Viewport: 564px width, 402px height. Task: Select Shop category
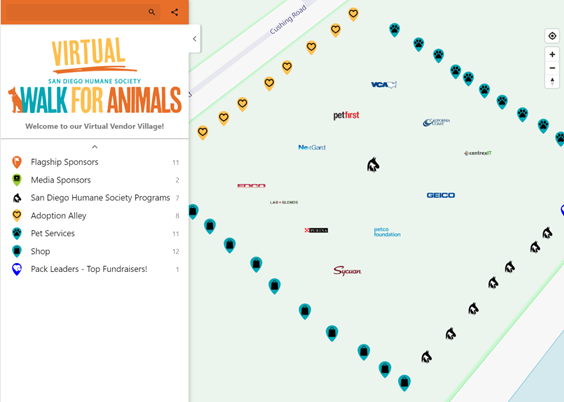coord(95,251)
